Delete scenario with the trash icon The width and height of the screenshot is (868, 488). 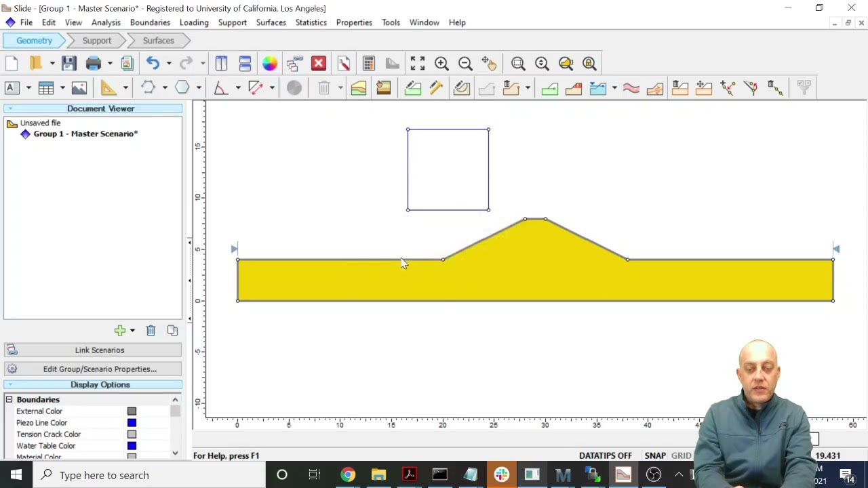point(151,331)
